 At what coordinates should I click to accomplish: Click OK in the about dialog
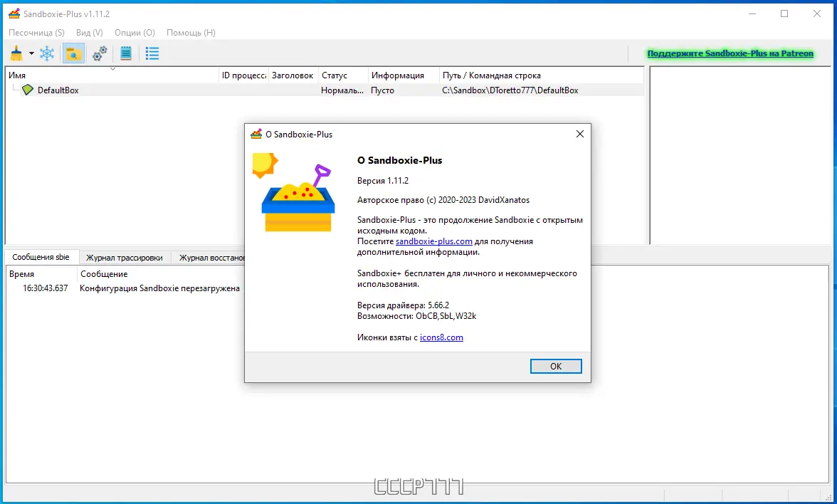point(556,366)
